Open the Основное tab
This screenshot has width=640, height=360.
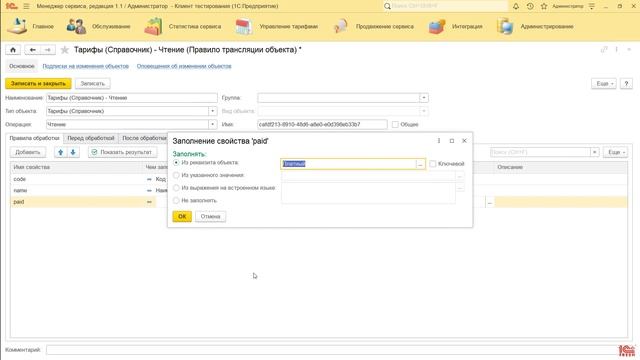(x=22, y=66)
